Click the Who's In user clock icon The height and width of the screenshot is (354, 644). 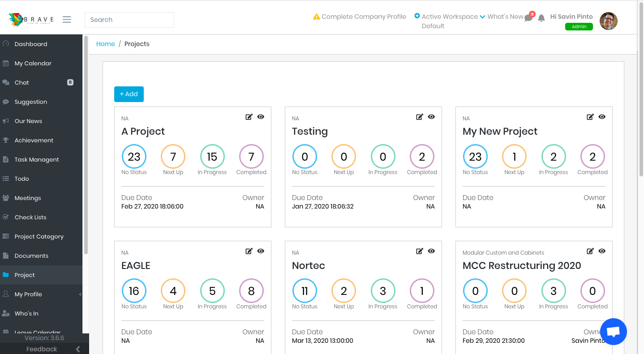point(6,313)
